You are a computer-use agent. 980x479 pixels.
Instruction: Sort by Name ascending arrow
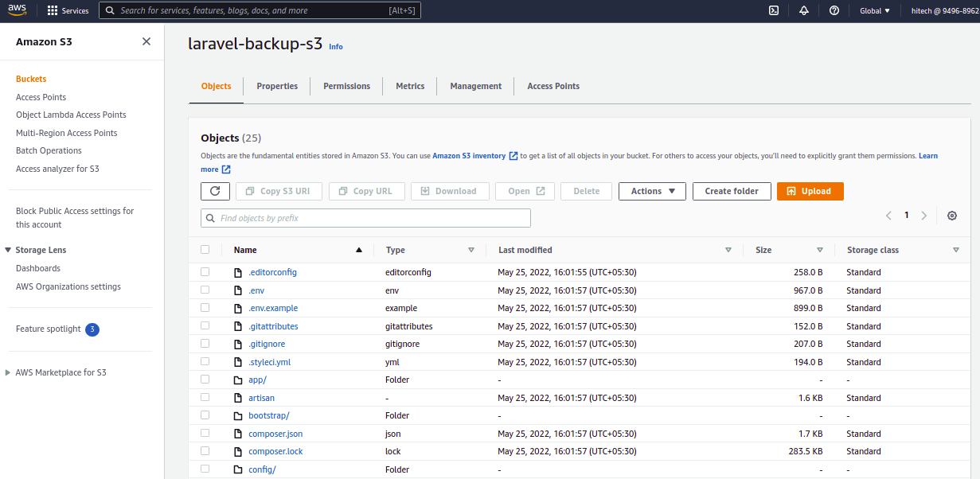coord(359,250)
